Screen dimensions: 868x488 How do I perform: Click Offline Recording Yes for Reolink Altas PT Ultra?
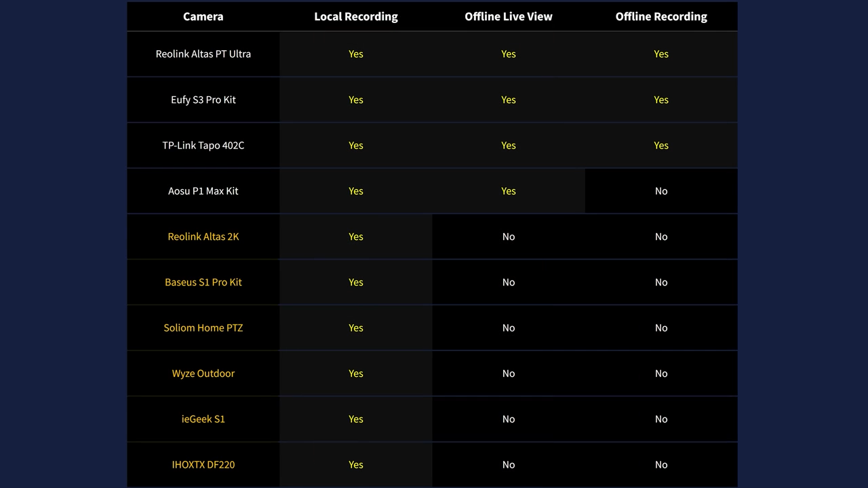(661, 54)
